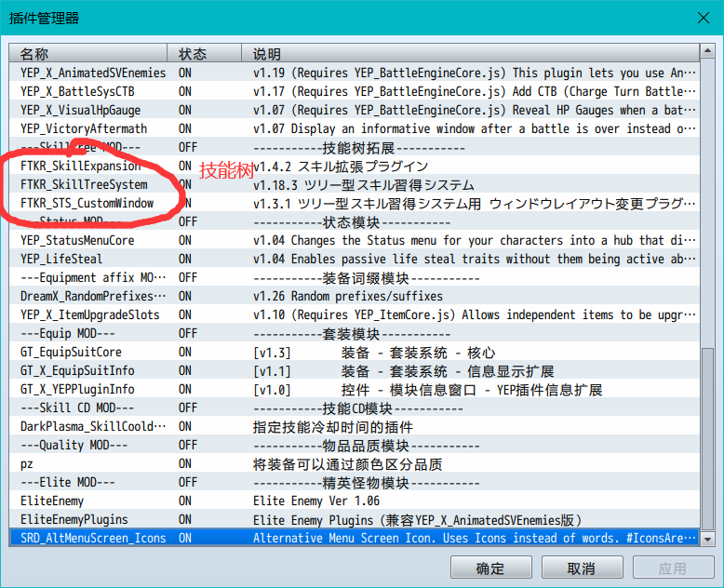Screen dimensions: 724x588
Task: Click the 说明 column header
Action: [471, 54]
